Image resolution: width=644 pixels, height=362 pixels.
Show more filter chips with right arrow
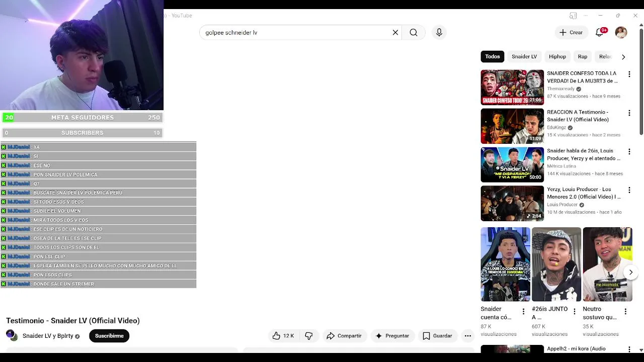click(623, 57)
